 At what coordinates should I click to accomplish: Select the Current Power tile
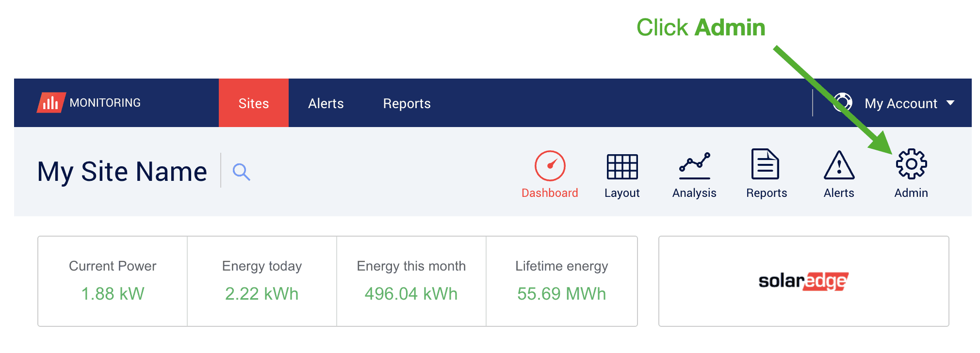tap(113, 281)
